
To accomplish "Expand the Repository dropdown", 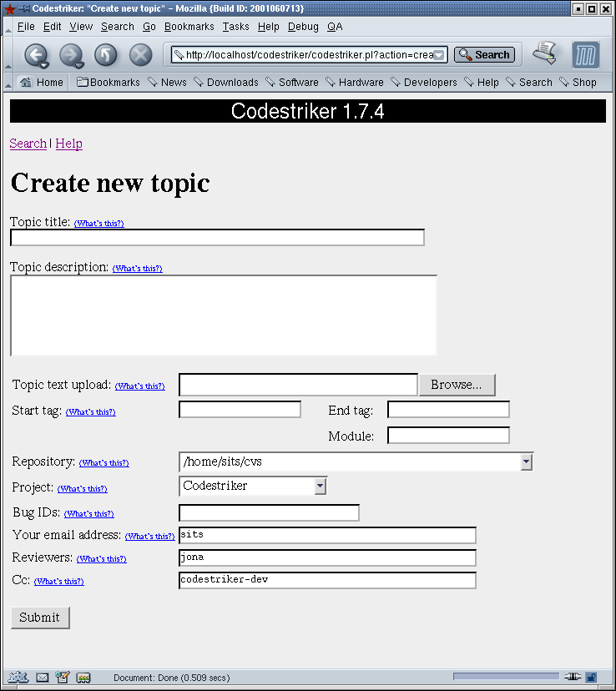I will (x=526, y=462).
